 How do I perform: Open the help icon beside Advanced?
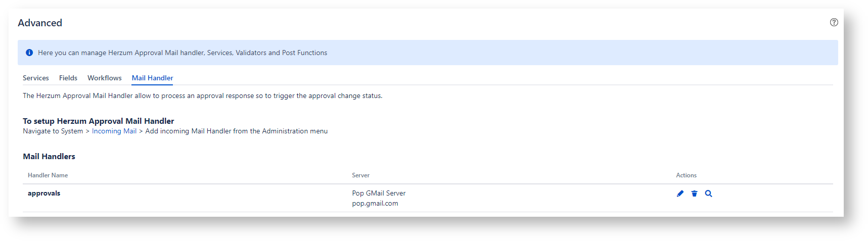(x=834, y=22)
